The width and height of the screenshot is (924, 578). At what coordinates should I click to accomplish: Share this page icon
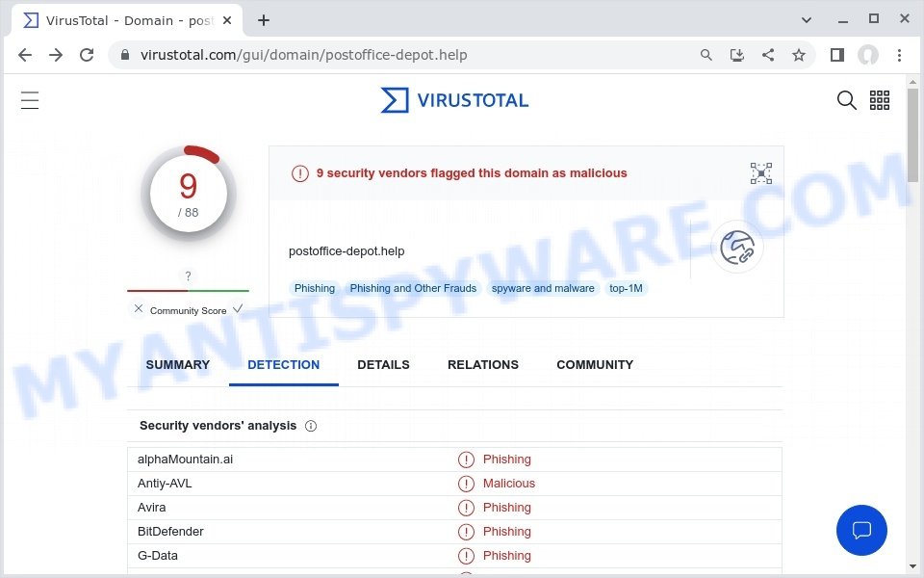click(768, 55)
